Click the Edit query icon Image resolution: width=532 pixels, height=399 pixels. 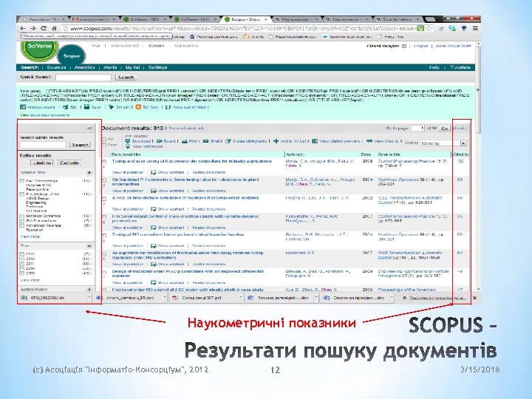click(65, 107)
